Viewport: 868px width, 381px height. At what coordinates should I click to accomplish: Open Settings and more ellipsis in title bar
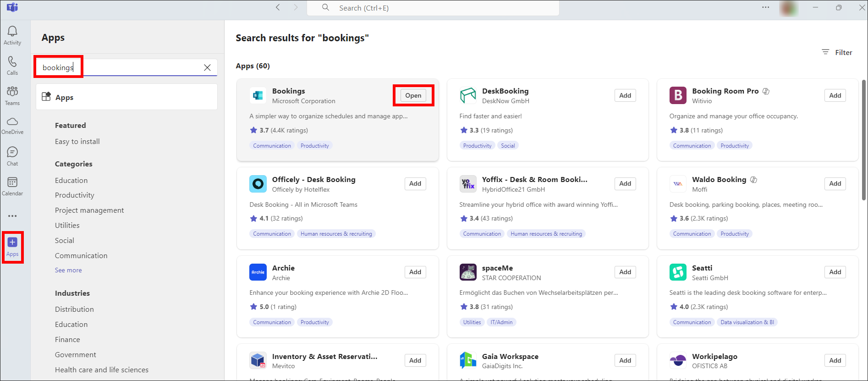766,7
